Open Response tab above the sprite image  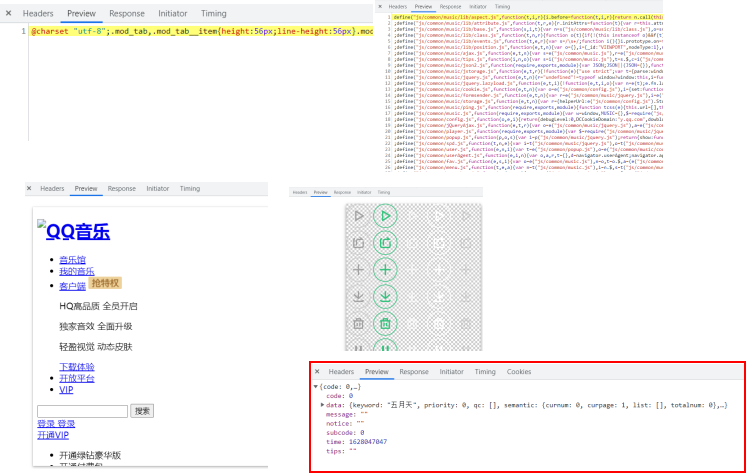(x=343, y=192)
